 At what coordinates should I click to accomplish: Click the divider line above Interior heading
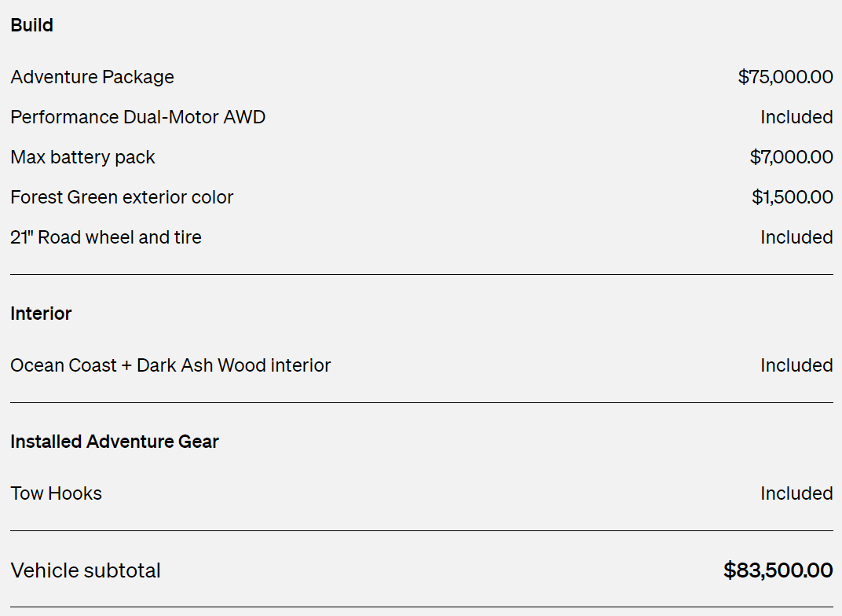421,275
